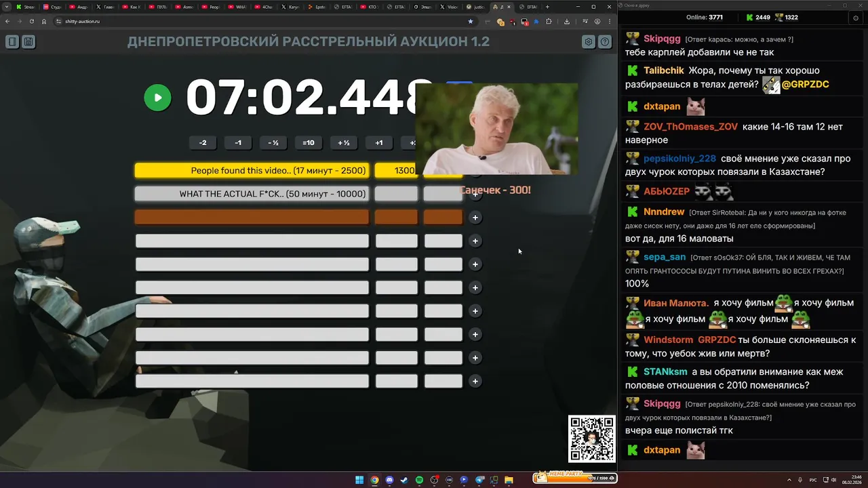Click the video overlay of white-haired man

(x=496, y=129)
